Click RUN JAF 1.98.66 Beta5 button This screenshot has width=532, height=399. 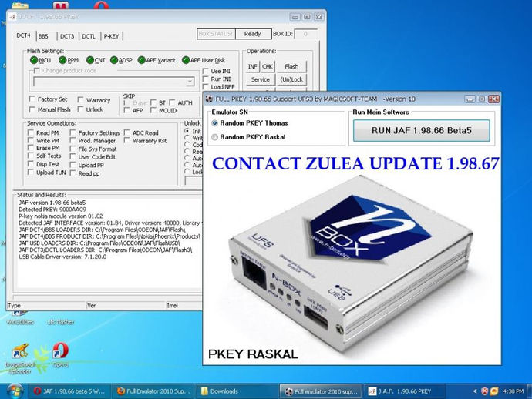click(x=422, y=130)
